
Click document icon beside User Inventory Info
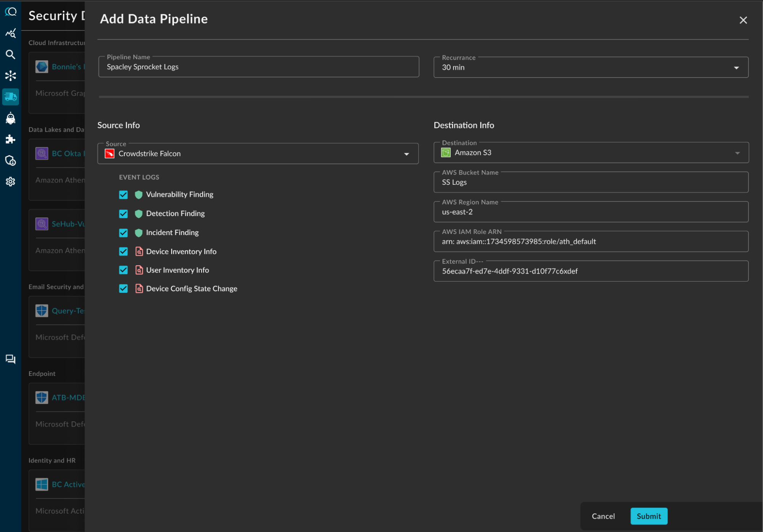(x=139, y=270)
